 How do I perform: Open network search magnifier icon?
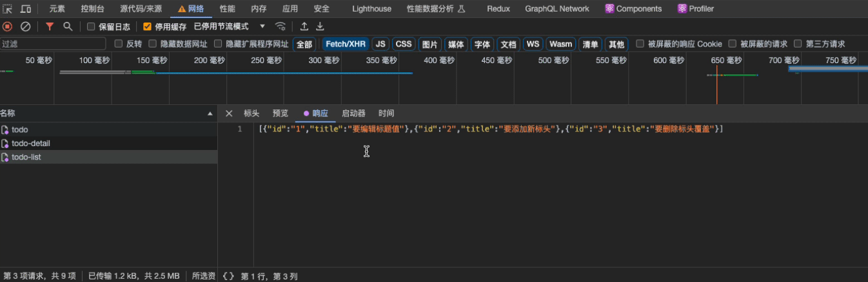pyautogui.click(x=68, y=26)
